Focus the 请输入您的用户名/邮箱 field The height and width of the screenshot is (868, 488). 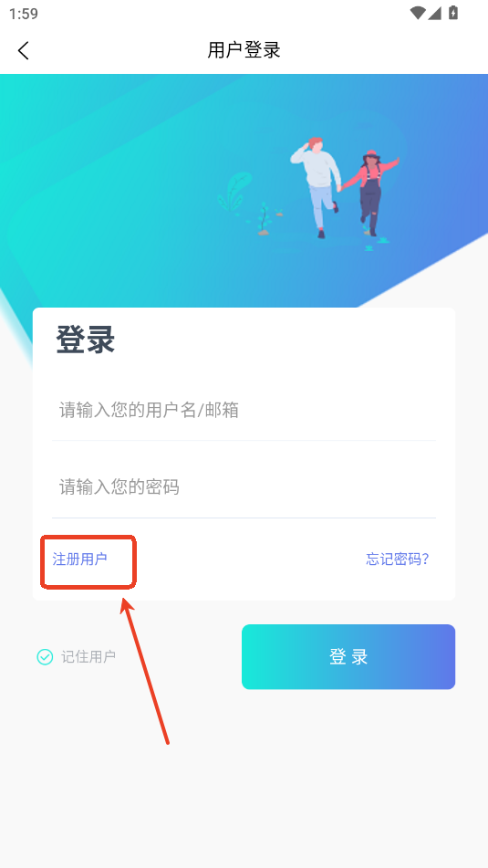click(244, 411)
